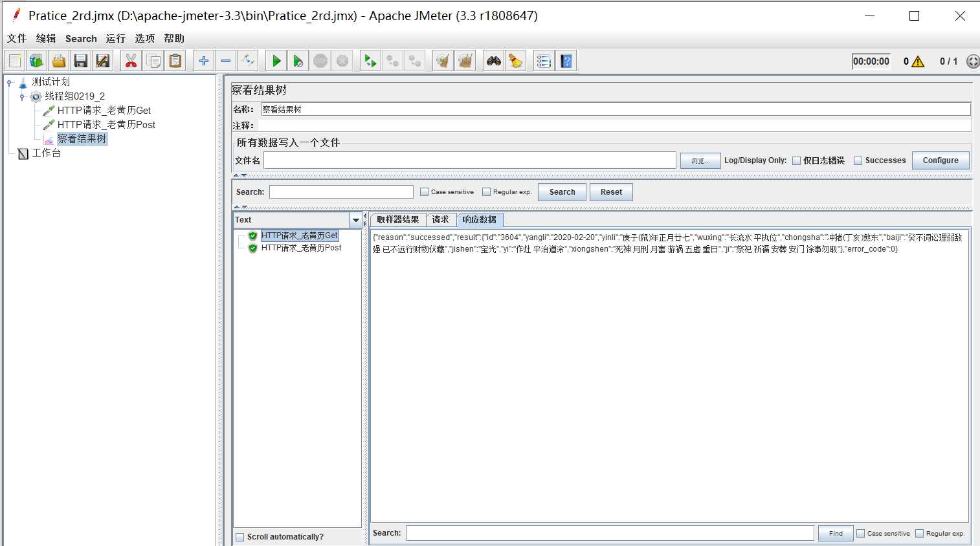Switch to the 请求 tab
The image size is (980, 546).
pyautogui.click(x=441, y=220)
